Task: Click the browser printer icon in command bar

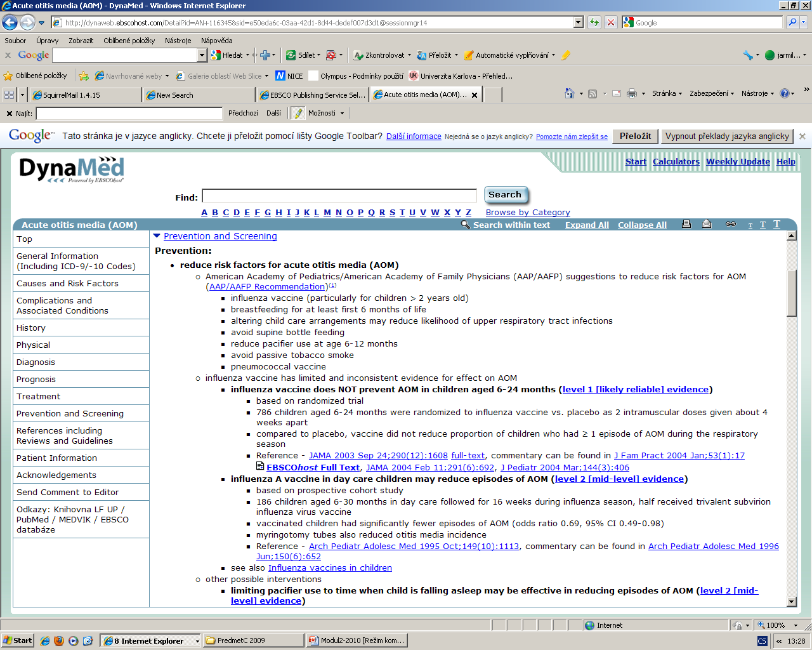Action: [632, 93]
